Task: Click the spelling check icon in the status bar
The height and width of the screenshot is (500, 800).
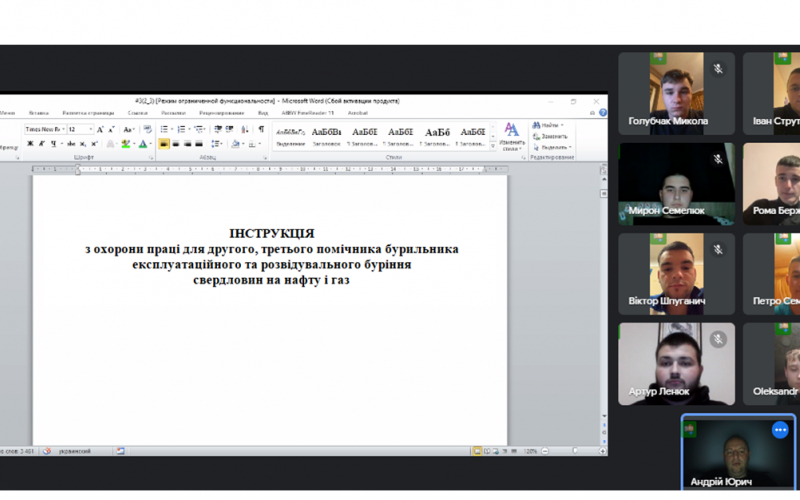Action: click(47, 451)
